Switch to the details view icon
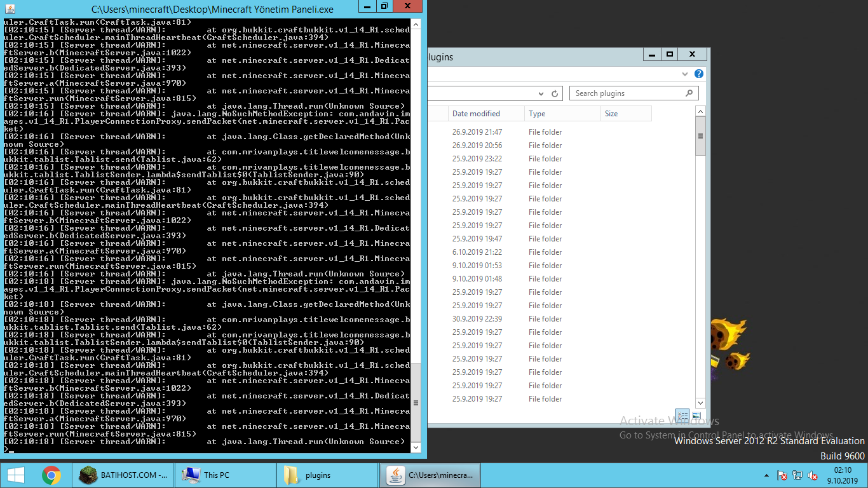Image resolution: width=868 pixels, height=488 pixels. pos(682,416)
